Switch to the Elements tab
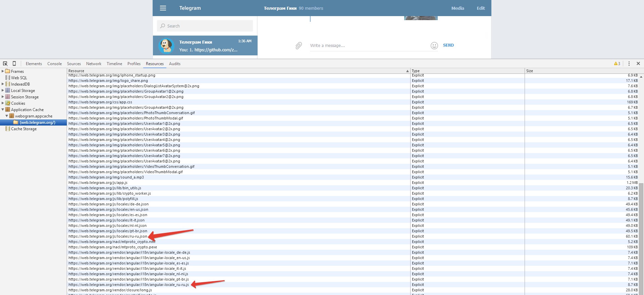The width and height of the screenshot is (644, 295). 34,64
